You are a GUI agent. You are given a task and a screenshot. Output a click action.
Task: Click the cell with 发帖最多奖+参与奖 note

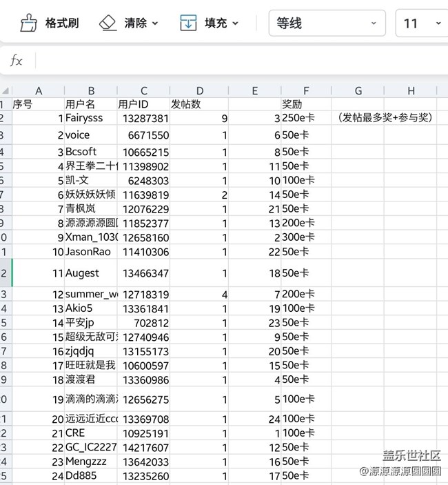point(385,118)
